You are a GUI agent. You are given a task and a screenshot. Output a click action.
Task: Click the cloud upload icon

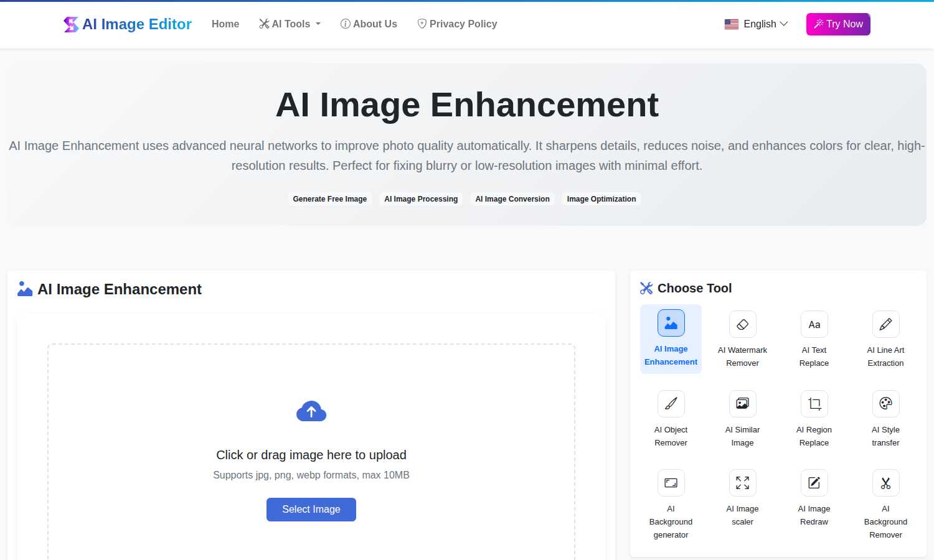pyautogui.click(x=311, y=411)
